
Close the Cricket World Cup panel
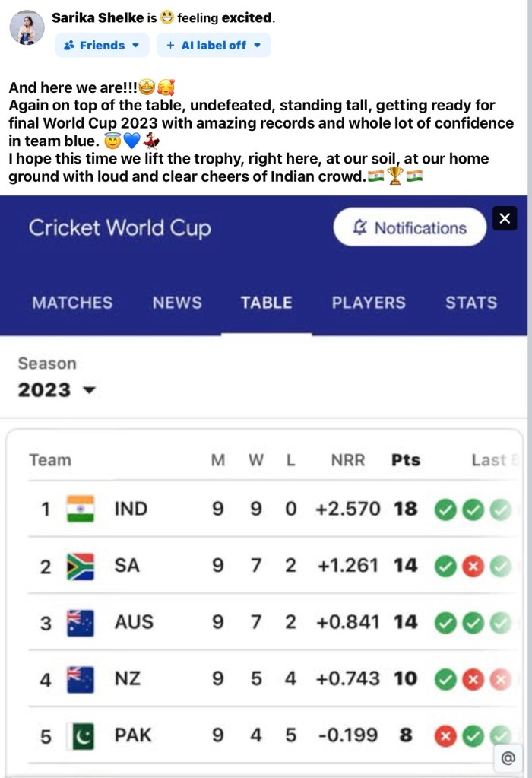click(505, 219)
